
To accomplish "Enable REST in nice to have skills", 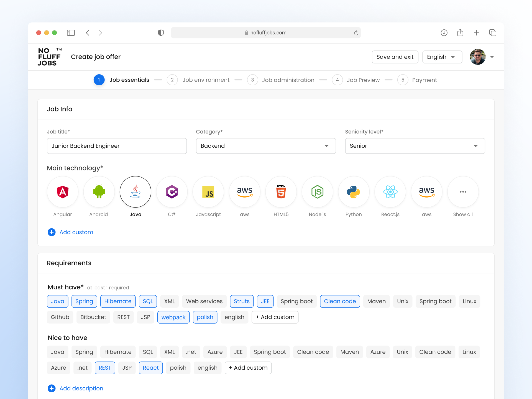I will coord(105,368).
